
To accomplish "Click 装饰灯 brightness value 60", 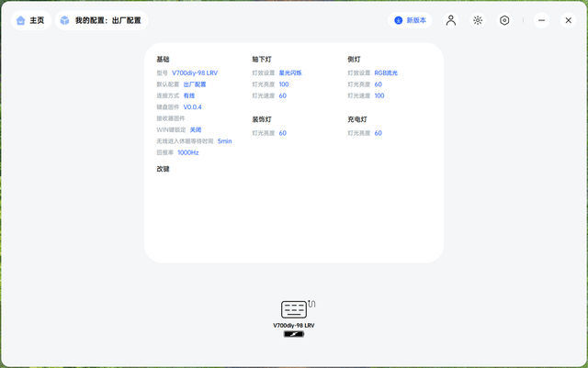I will click(283, 133).
